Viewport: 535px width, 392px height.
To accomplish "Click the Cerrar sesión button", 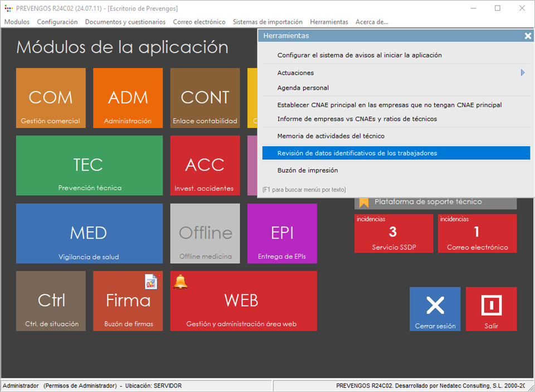I will tap(435, 309).
